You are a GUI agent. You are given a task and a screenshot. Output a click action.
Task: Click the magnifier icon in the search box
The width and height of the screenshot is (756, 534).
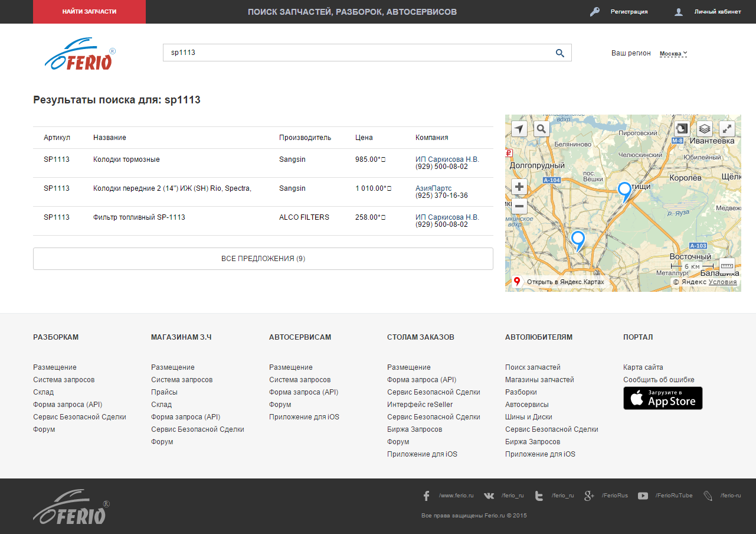point(560,53)
